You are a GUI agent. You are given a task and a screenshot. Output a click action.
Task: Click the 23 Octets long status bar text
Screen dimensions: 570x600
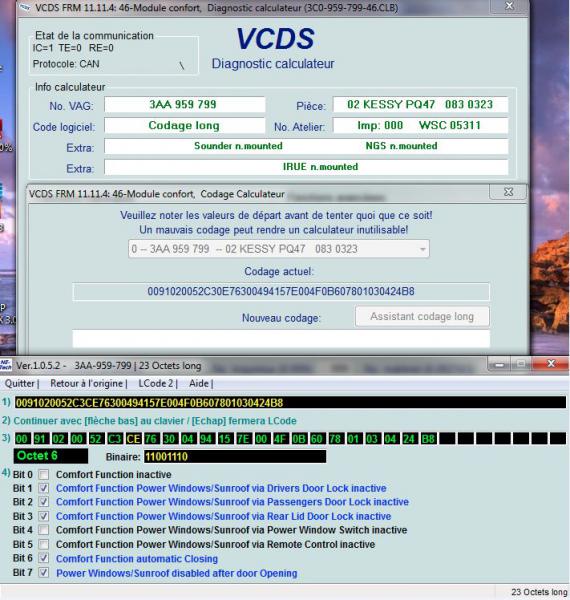539,592
